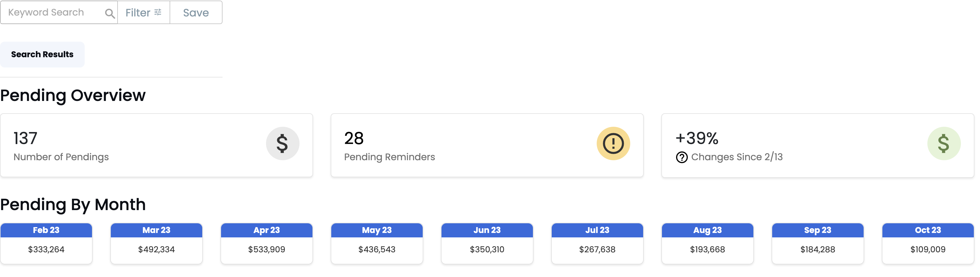Select the Apr 23 month header
The image size is (980, 277).
pyautogui.click(x=267, y=230)
